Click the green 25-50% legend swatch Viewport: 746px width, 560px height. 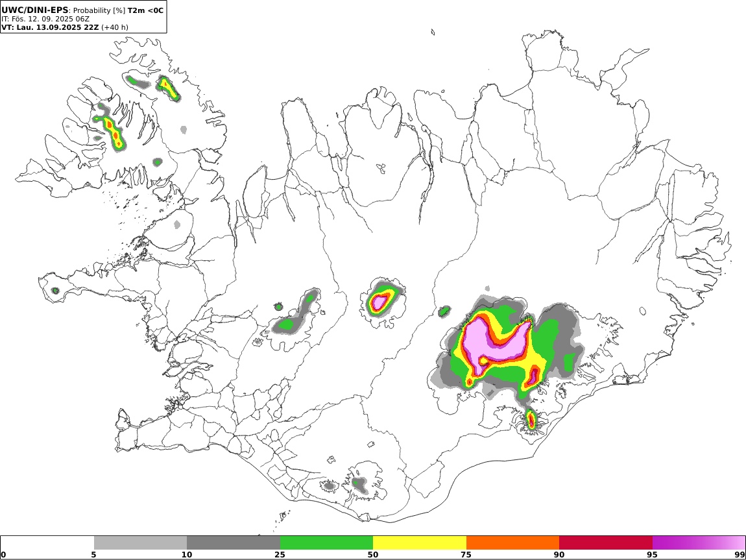[x=326, y=543]
